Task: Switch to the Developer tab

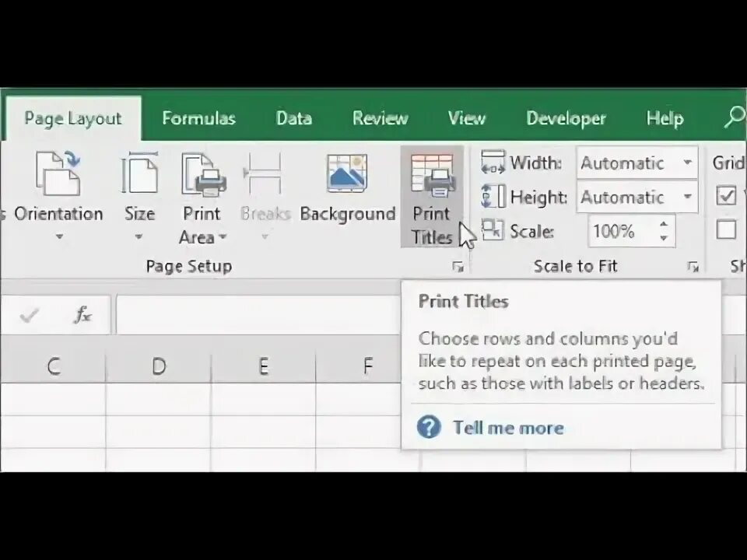Action: 566,118
